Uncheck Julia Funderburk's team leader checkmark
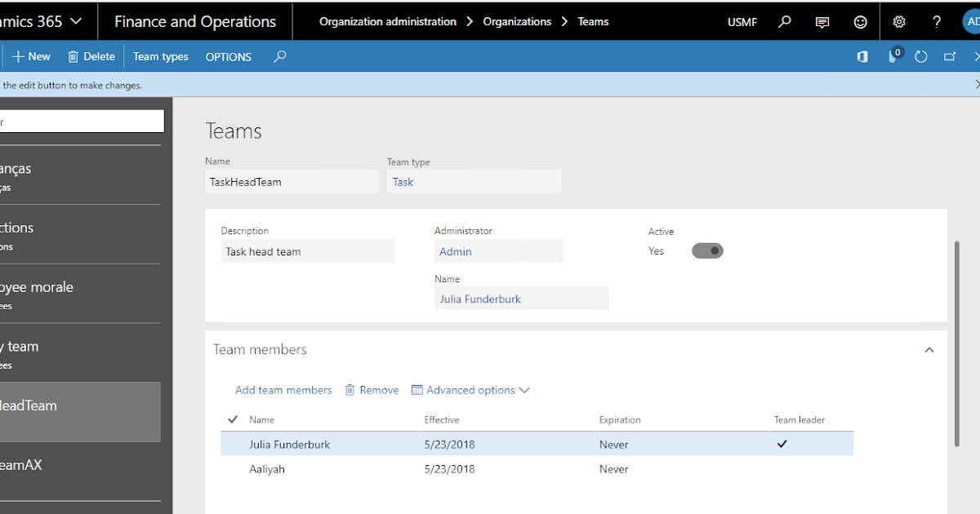980x514 pixels. point(782,444)
